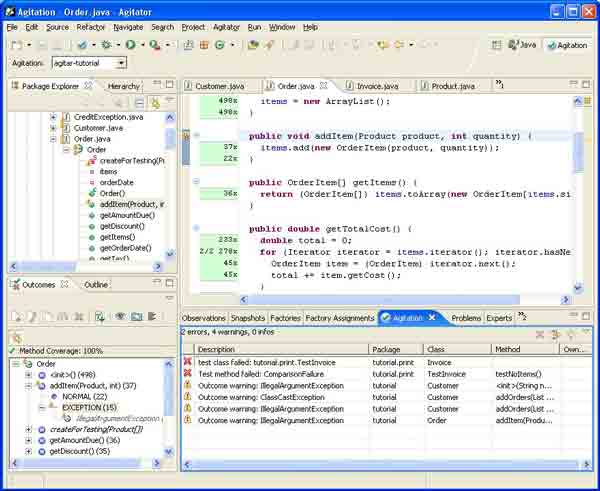Switch to the Invoice.java editor tab
This screenshot has width=600, height=491.
377,87
